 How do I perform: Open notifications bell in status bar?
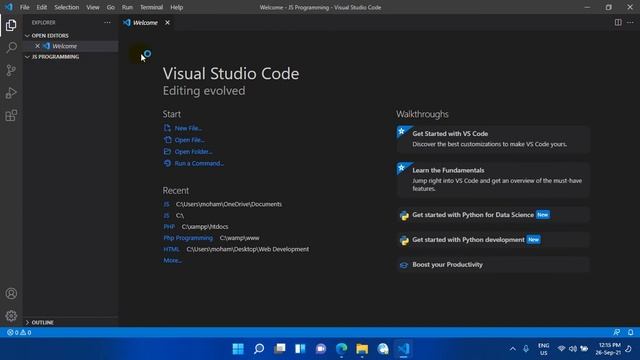click(x=631, y=333)
